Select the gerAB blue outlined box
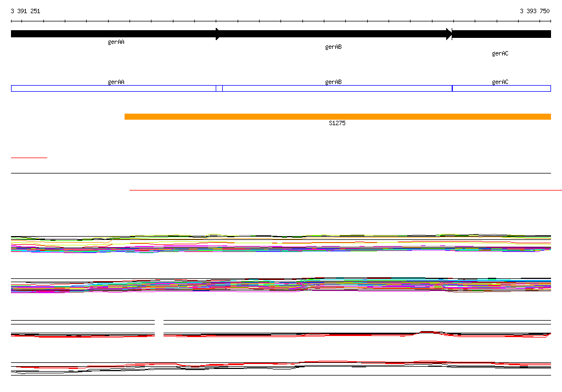562x392 pixels. 338,88
